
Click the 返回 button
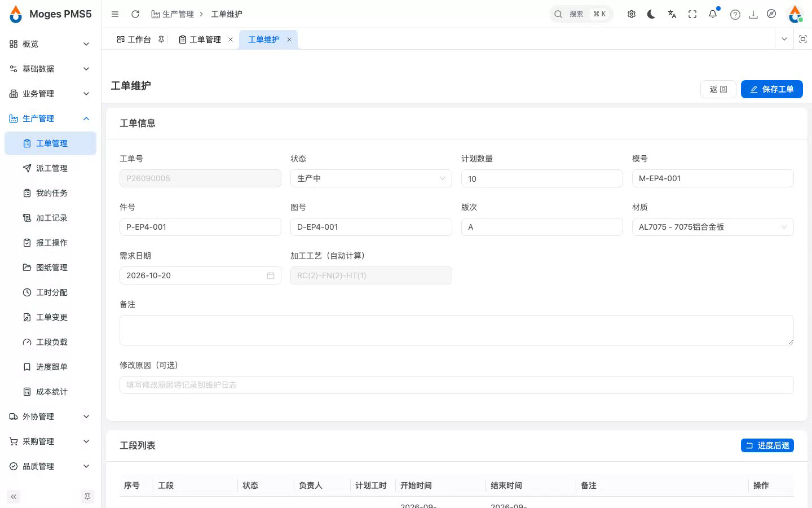(718, 89)
